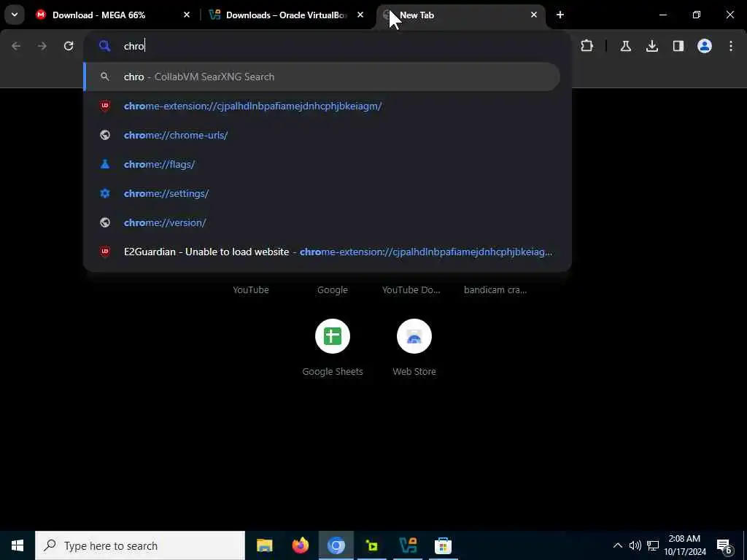Image resolution: width=747 pixels, height=560 pixels.
Task: Click the gear icon beside chrome://settings/
Action: 105,193
